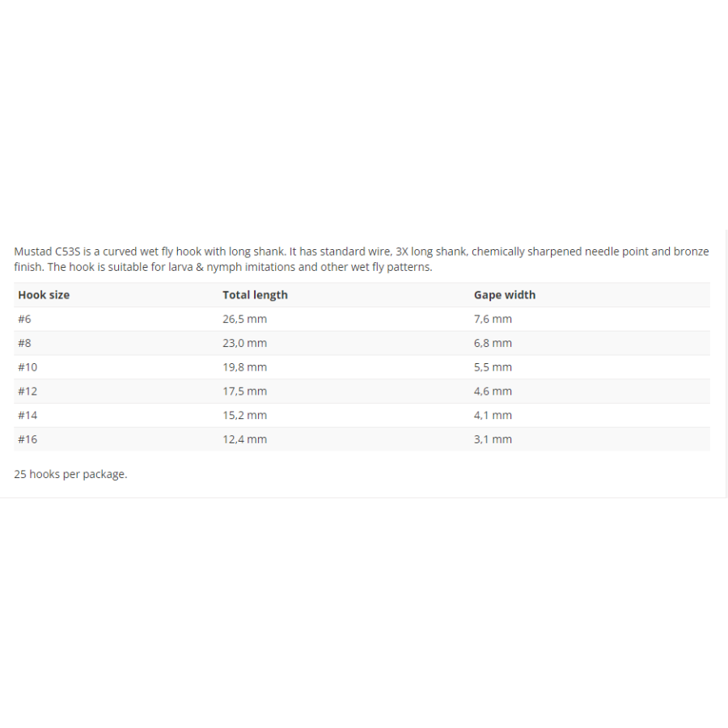Click the 4,1 mm gape width value

(493, 416)
